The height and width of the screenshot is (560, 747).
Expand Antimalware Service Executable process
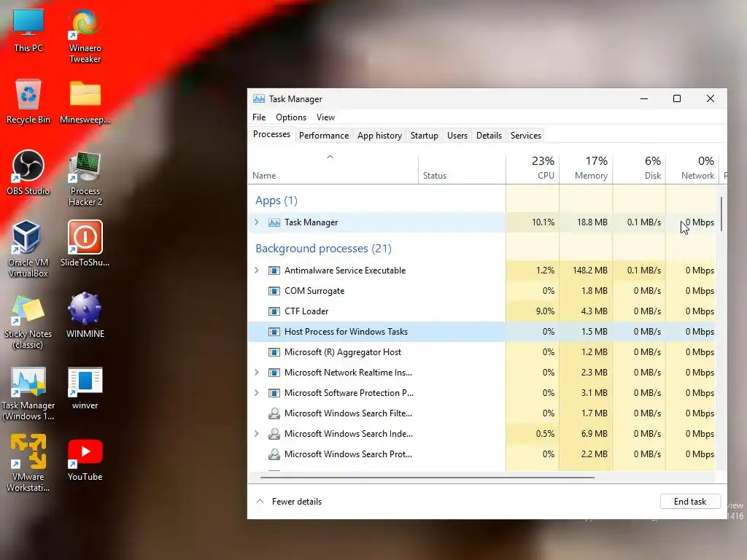click(x=257, y=271)
